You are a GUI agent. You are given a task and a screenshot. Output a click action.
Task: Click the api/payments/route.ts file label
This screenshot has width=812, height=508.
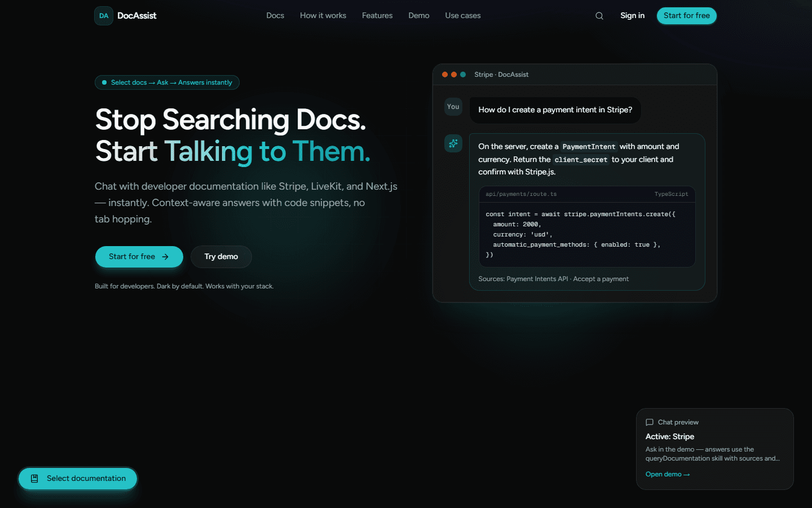point(521,194)
